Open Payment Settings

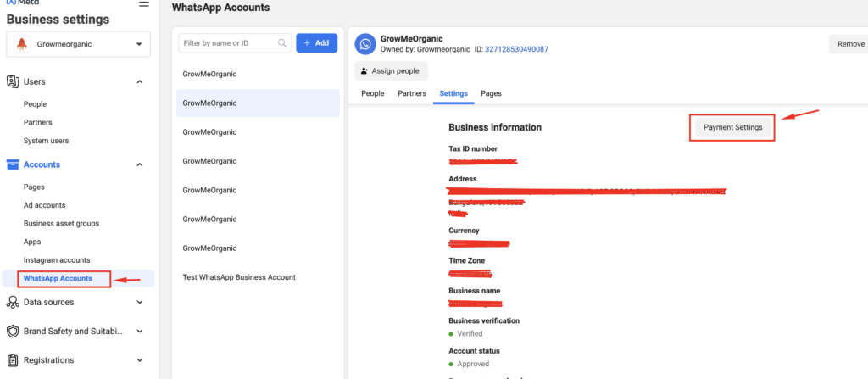point(733,127)
